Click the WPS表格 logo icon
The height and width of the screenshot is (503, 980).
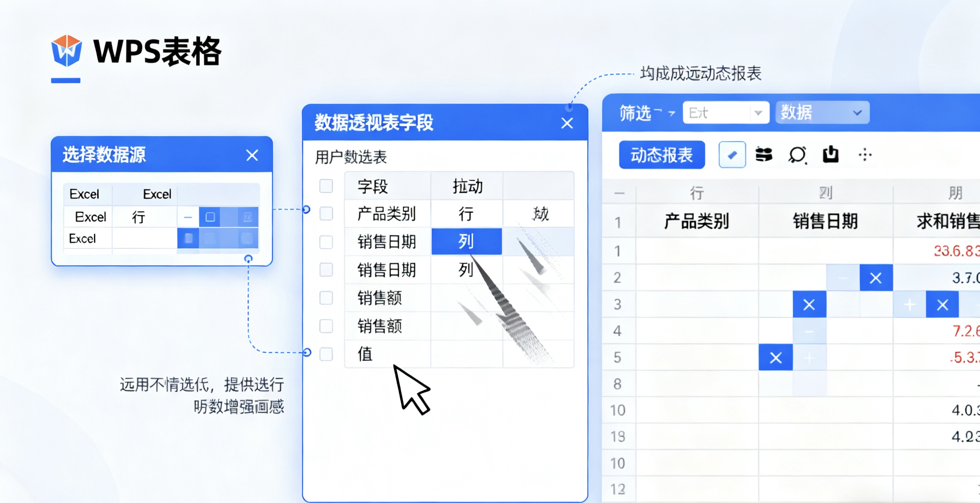pyautogui.click(x=67, y=51)
